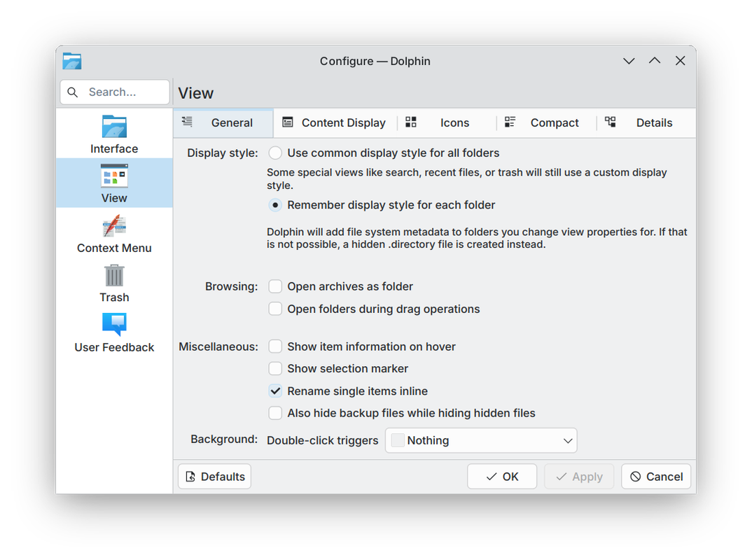Click the Content Display tab icon
Image resolution: width=752 pixels, height=560 pixels.
[x=287, y=122]
